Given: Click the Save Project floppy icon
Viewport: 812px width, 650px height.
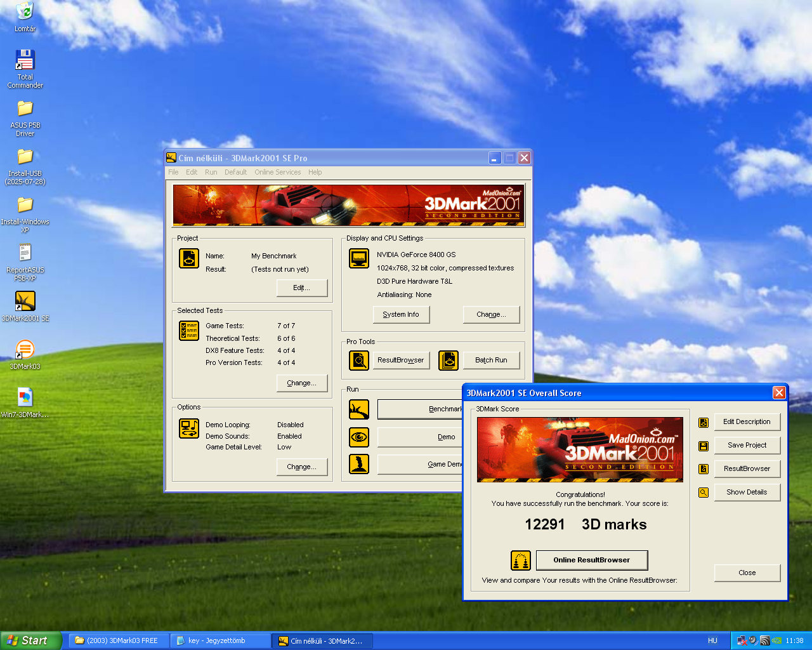Looking at the screenshot, I should click(x=704, y=446).
